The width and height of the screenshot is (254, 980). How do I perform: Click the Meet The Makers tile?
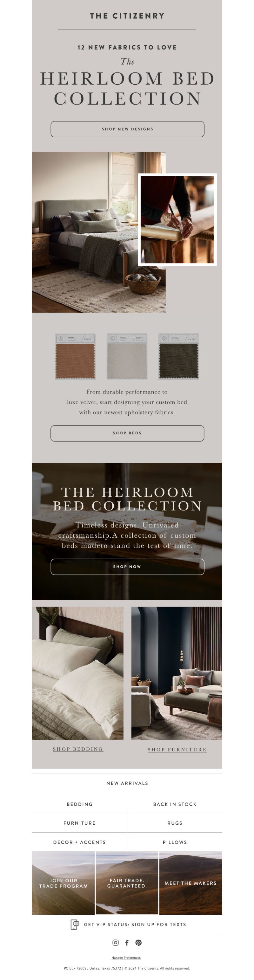click(x=191, y=883)
